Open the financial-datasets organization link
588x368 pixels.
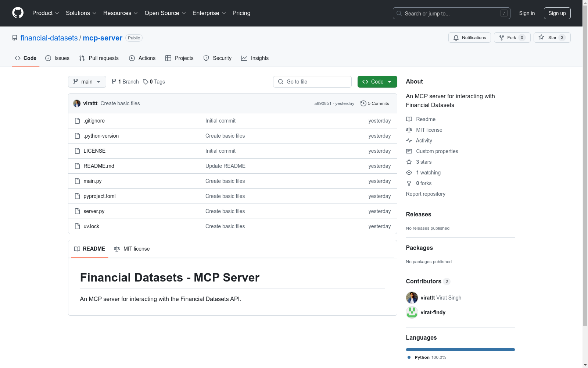(49, 38)
